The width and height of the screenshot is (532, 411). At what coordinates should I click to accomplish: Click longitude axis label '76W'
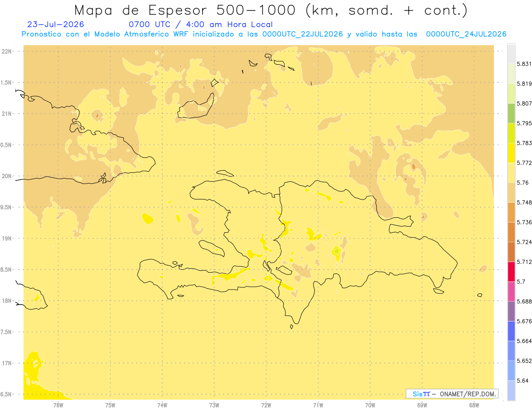click(58, 405)
